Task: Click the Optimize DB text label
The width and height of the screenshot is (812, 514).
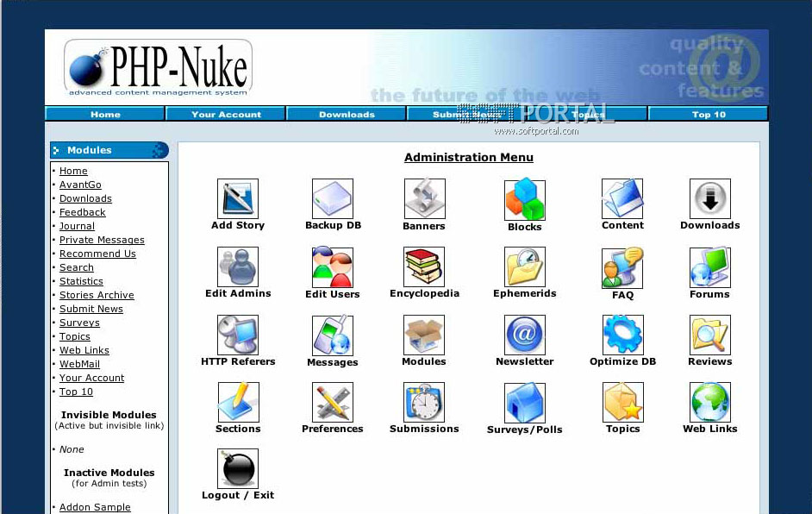Action: click(622, 361)
